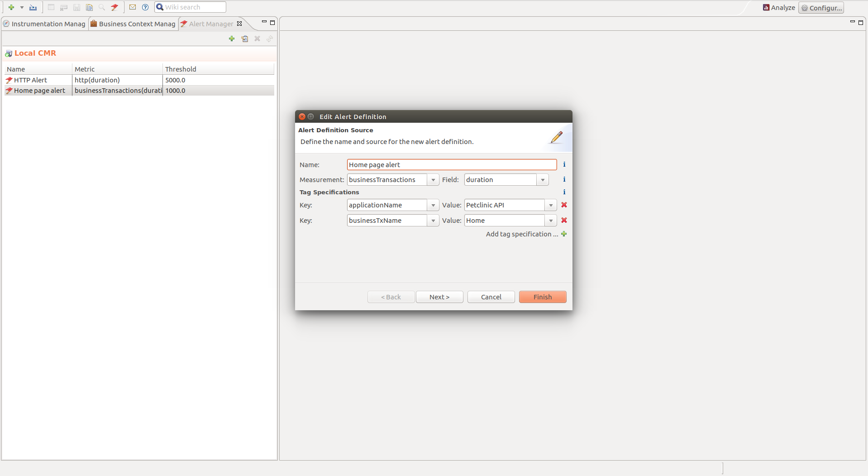Click the blue question mark help icon
868x476 pixels.
pyautogui.click(x=145, y=7)
